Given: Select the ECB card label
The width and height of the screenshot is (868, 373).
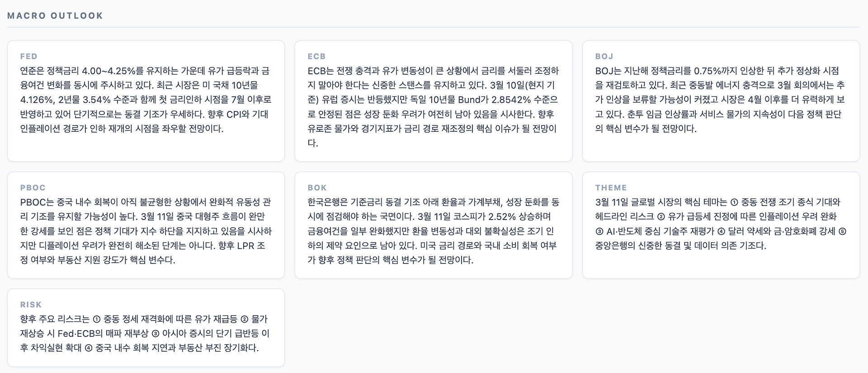Looking at the screenshot, I should tap(316, 57).
